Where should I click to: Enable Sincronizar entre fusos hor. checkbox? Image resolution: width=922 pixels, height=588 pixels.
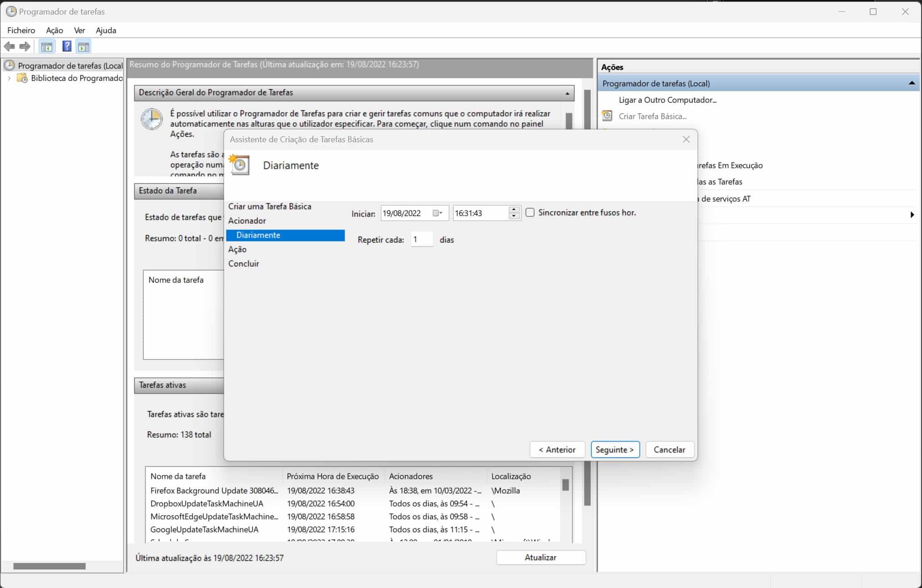[x=530, y=213]
